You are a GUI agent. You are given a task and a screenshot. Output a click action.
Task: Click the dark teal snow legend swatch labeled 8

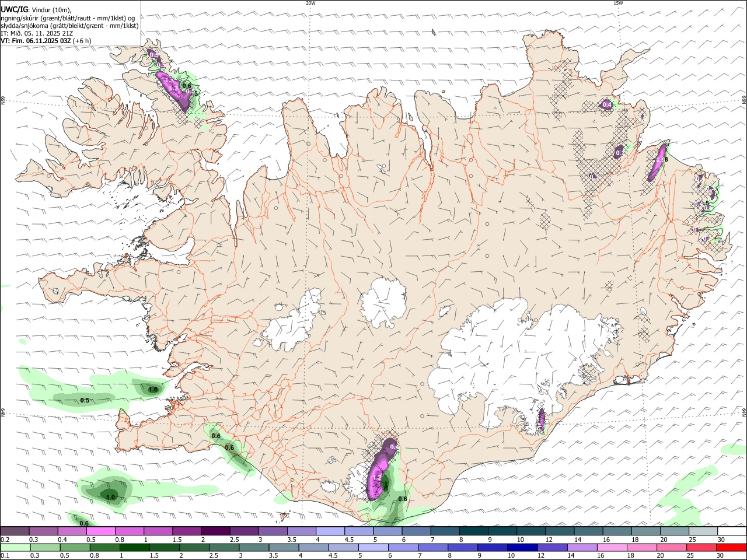click(x=474, y=531)
